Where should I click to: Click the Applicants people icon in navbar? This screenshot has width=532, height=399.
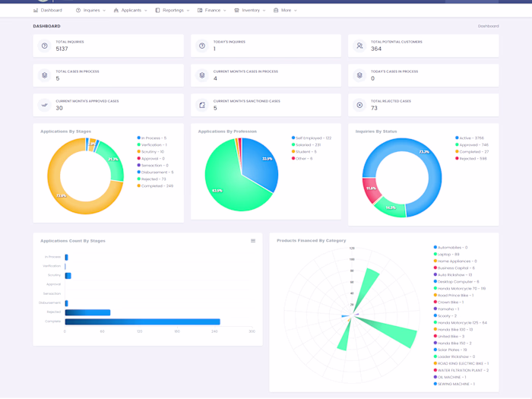click(116, 10)
